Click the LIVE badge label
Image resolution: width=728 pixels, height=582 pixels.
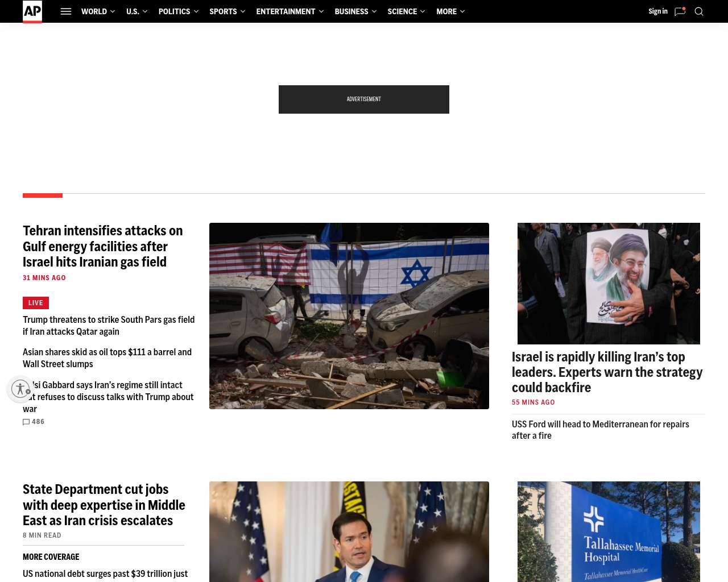tap(36, 303)
